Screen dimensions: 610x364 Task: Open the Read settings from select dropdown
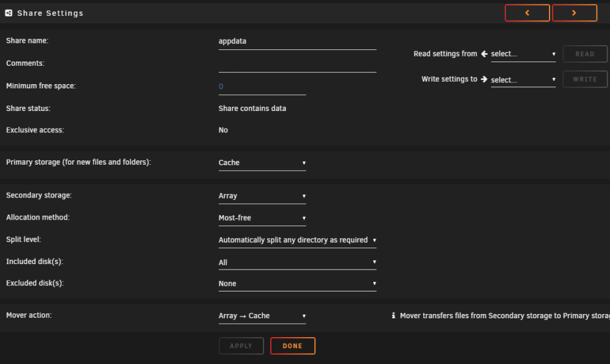coord(523,54)
